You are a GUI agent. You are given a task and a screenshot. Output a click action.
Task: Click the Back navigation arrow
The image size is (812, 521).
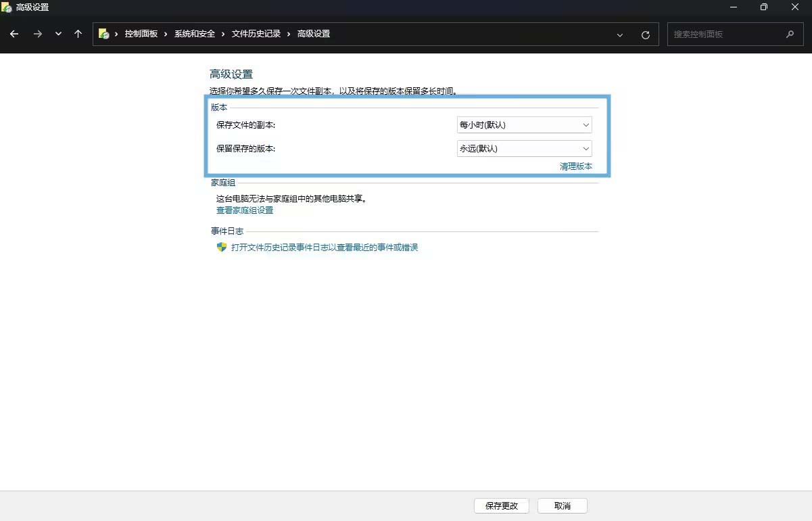click(14, 34)
